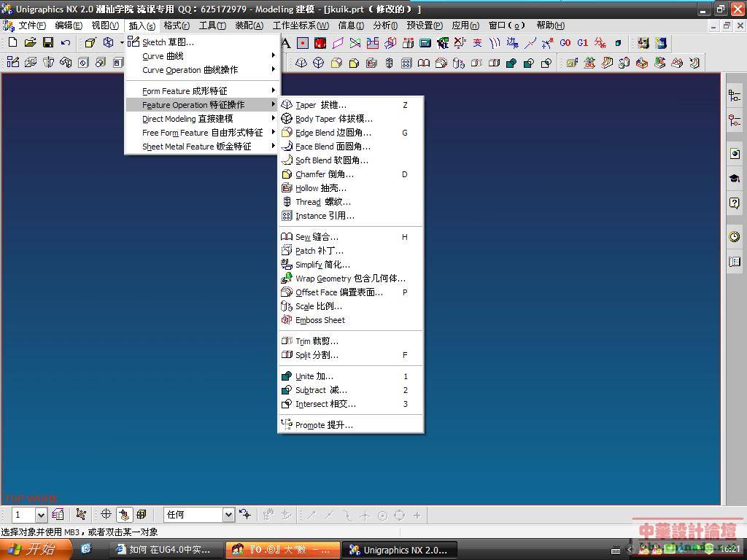
Task: Expand the Direct Modeling 直接建模 submenu
Action: click(203, 119)
